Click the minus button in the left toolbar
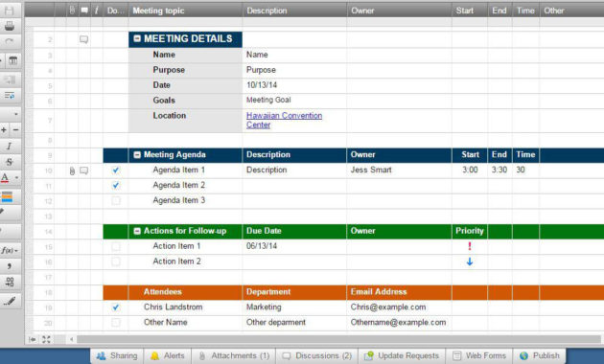The height and width of the screenshot is (364, 604). [x=15, y=130]
